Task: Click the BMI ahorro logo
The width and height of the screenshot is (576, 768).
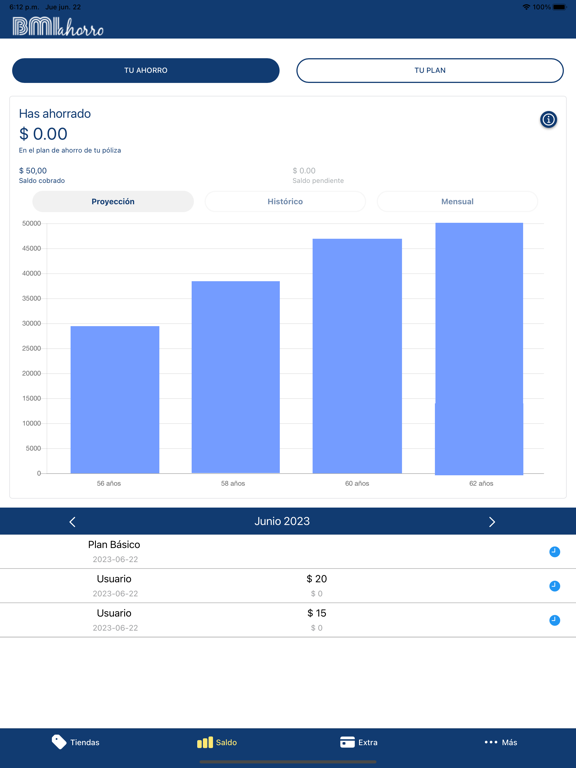Action: 58,26
